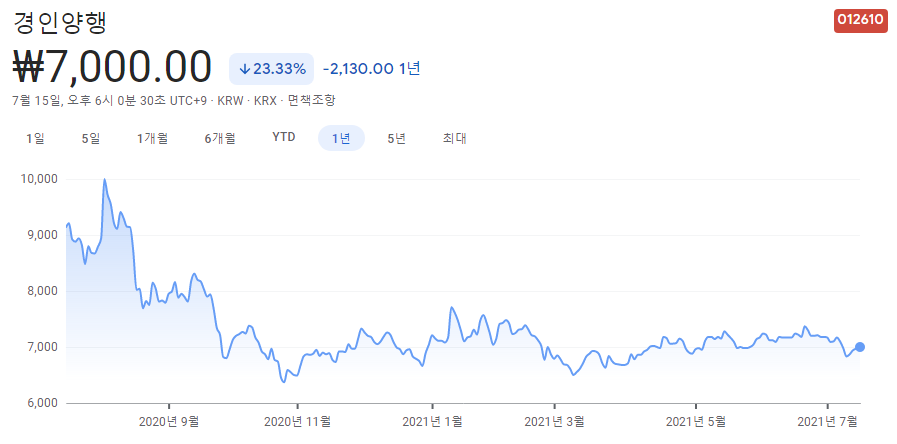Viewport: 897px width, 444px height.
Task: Open the 면책조항 disclaimer link
Action: point(311,101)
